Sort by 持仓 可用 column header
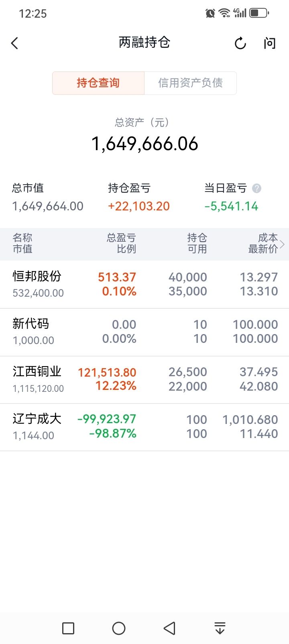289x644 pixels. point(197,244)
